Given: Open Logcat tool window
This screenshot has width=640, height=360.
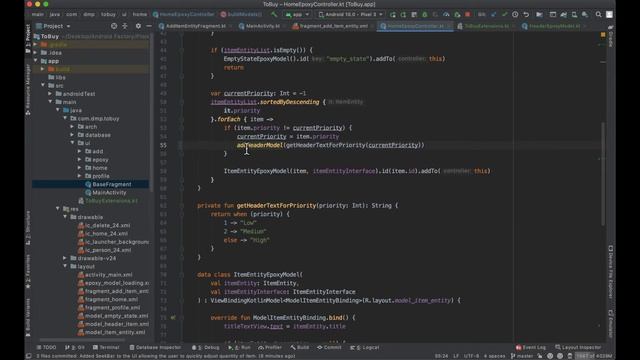Looking at the screenshot, I should (365, 347).
